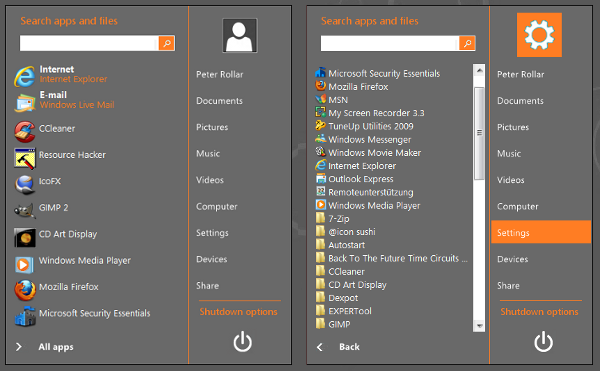Open Pictures in left menu
Screen dimensions: 600x371
(x=212, y=127)
